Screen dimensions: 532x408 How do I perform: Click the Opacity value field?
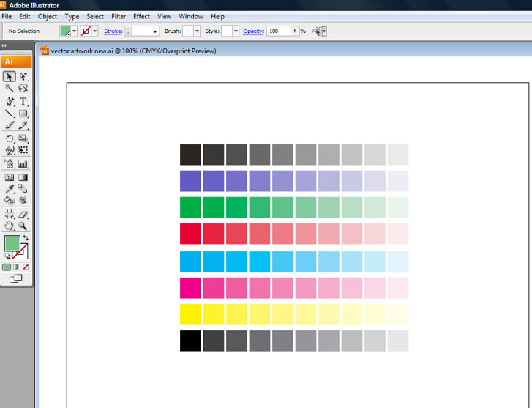tap(280, 31)
